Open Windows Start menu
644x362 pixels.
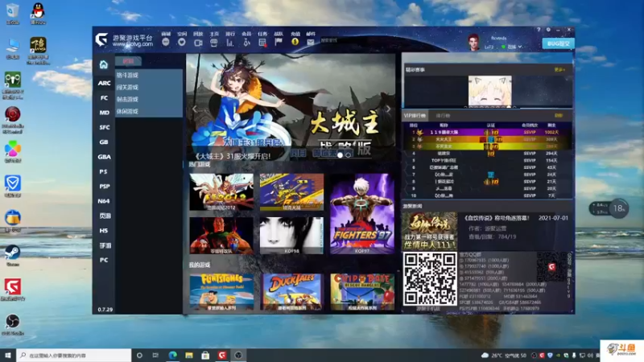pos(8,355)
